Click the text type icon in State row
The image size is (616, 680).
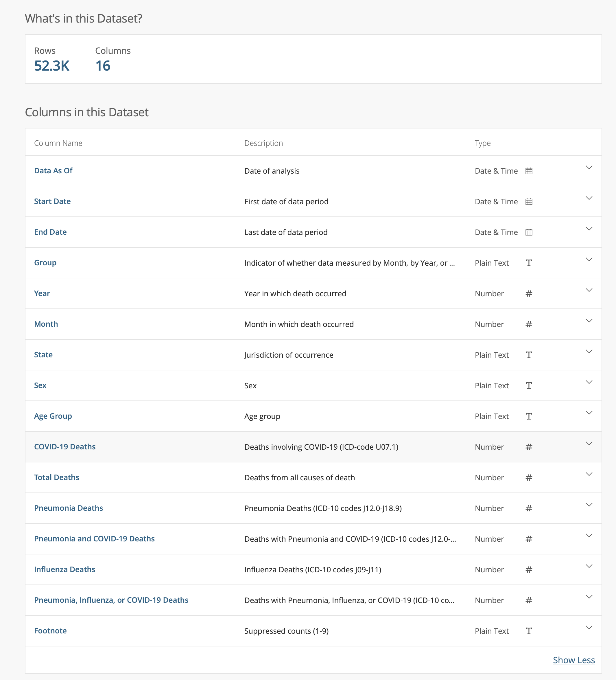coord(529,355)
